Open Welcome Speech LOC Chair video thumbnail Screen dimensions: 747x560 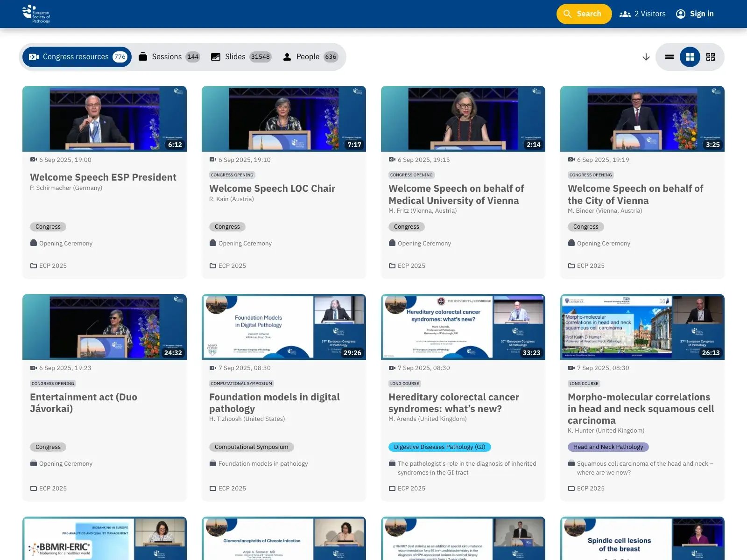point(284,119)
